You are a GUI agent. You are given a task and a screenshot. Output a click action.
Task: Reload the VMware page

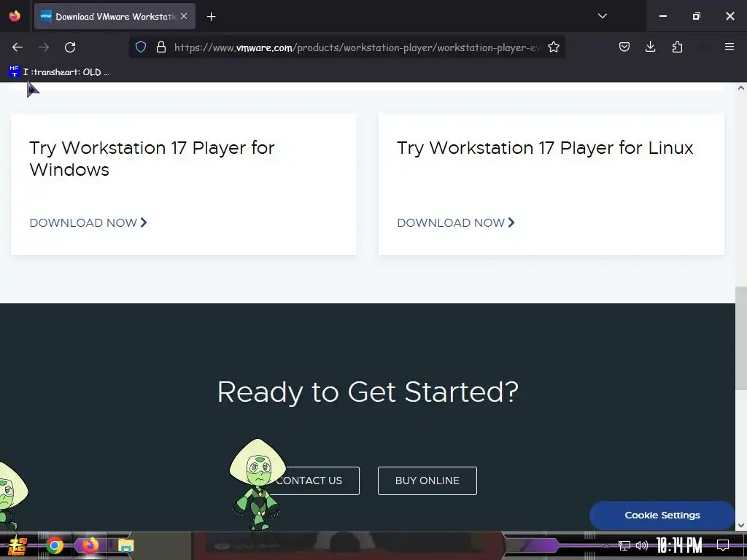[x=70, y=47]
